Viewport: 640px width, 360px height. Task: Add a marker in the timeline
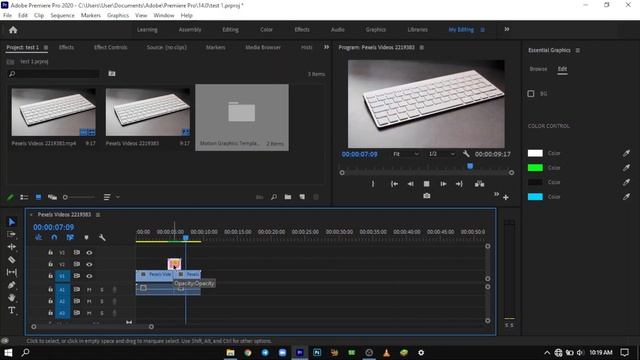point(86,237)
